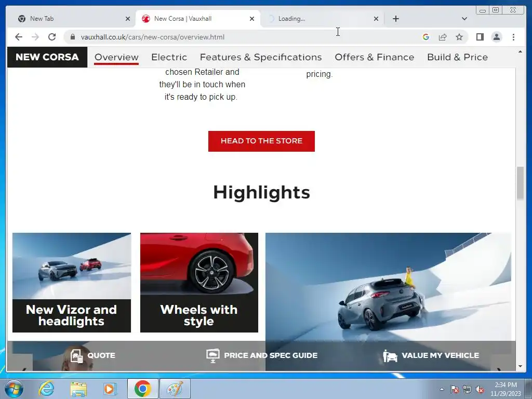
Task: Bookmark this page with the star
Action: [x=459, y=37]
